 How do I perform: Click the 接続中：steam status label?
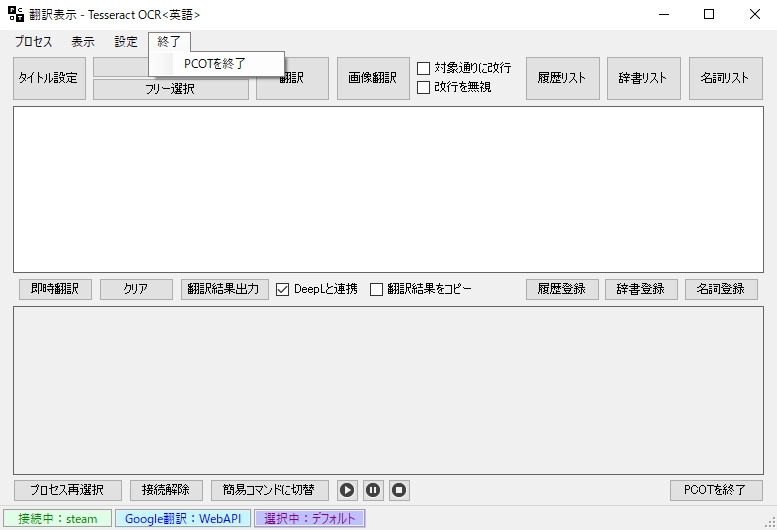click(58, 519)
